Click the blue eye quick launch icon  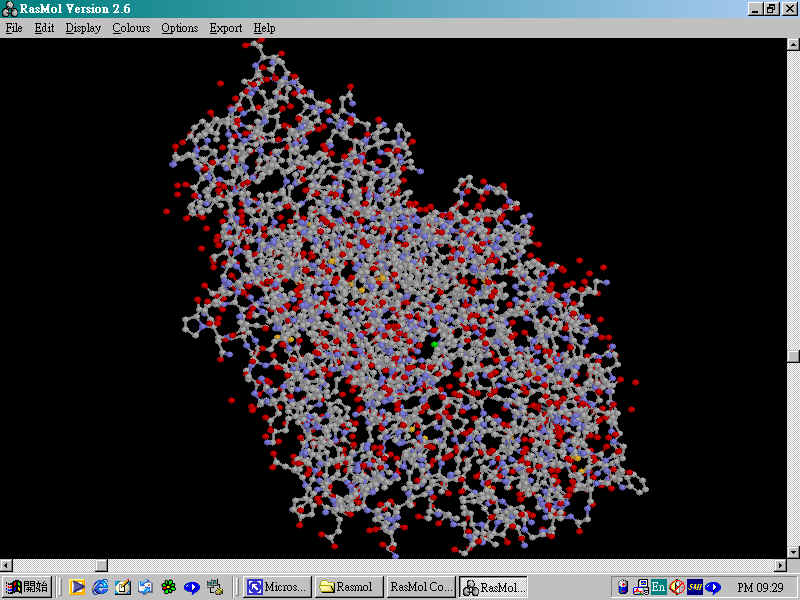(191, 587)
